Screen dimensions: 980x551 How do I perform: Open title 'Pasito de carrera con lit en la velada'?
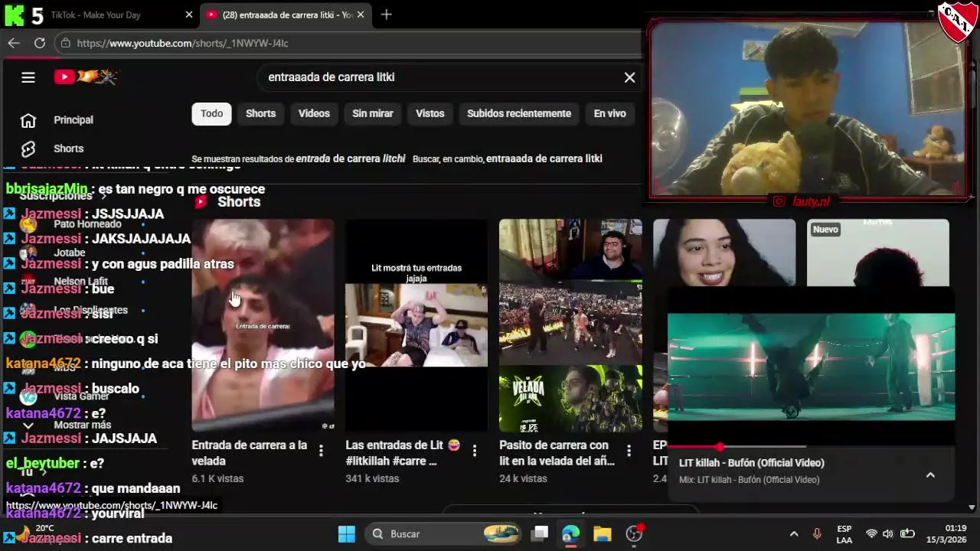point(557,453)
